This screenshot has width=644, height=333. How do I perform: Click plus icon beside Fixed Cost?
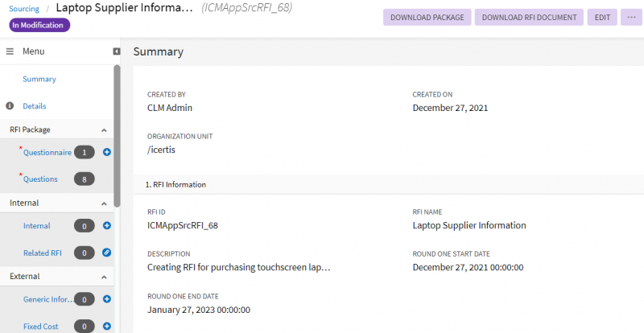(107, 327)
